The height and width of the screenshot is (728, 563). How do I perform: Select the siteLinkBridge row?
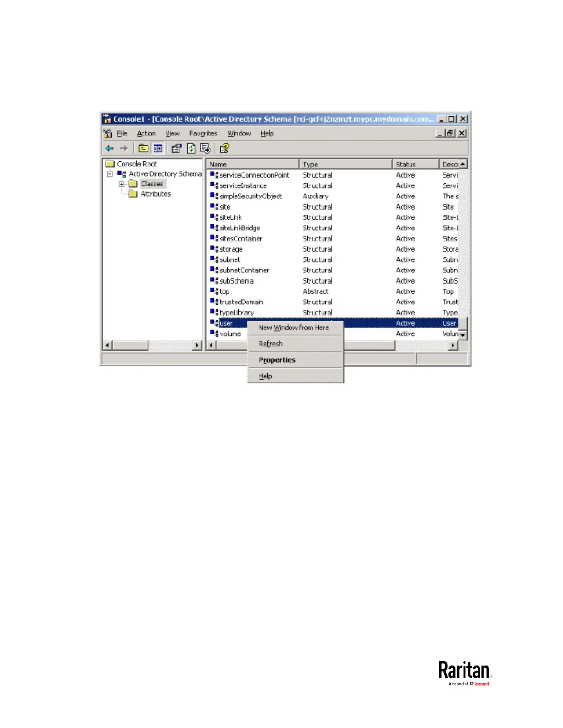(x=334, y=228)
